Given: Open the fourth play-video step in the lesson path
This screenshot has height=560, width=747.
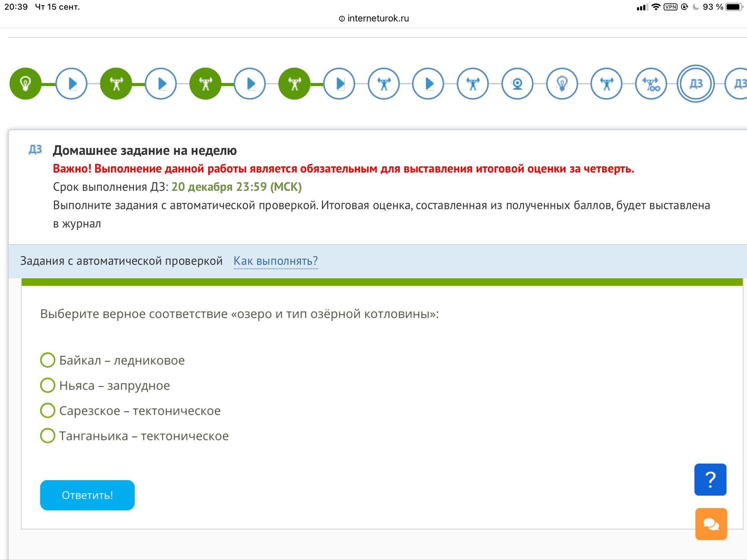Looking at the screenshot, I should click(339, 84).
